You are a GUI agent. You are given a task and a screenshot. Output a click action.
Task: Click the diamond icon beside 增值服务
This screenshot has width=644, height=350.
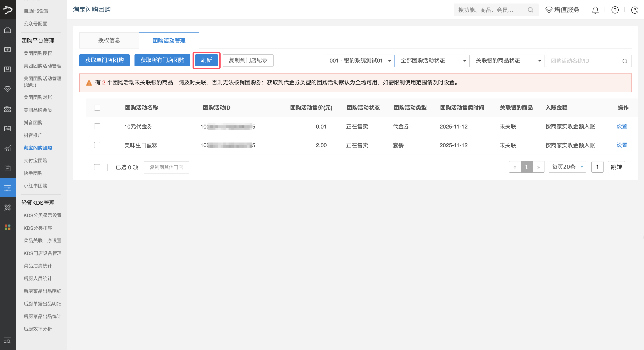(549, 10)
